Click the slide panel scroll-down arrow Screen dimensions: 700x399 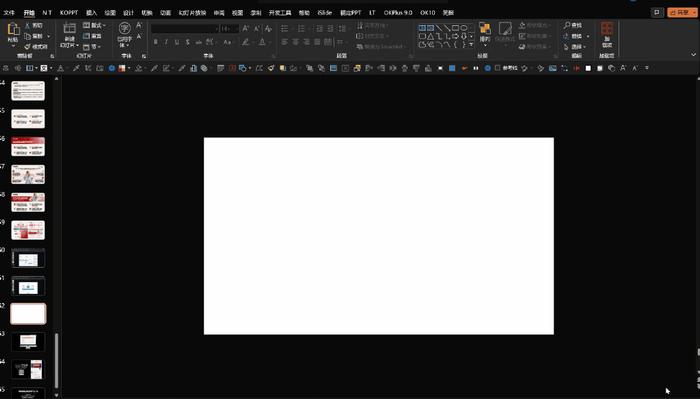[x=56, y=395]
